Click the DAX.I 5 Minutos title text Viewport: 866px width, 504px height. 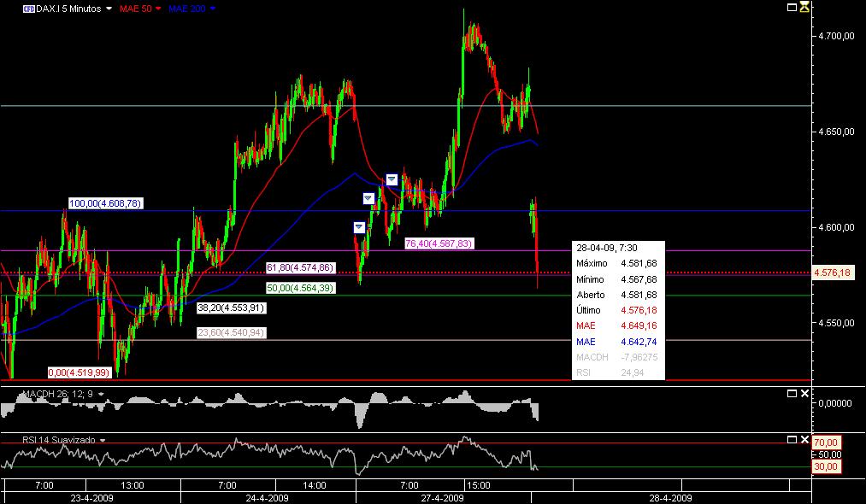[68, 9]
